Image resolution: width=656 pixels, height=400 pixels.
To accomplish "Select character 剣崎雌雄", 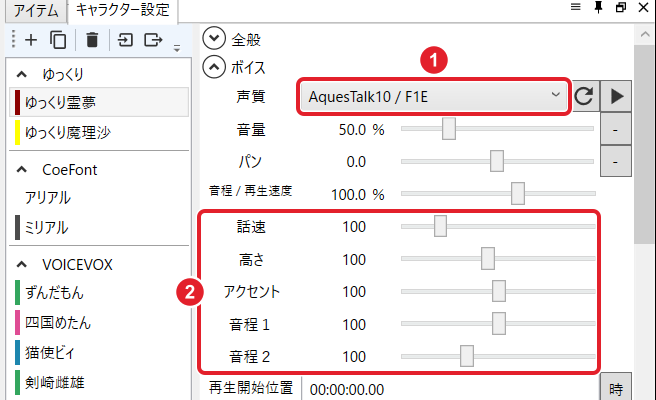I will (x=99, y=382).
